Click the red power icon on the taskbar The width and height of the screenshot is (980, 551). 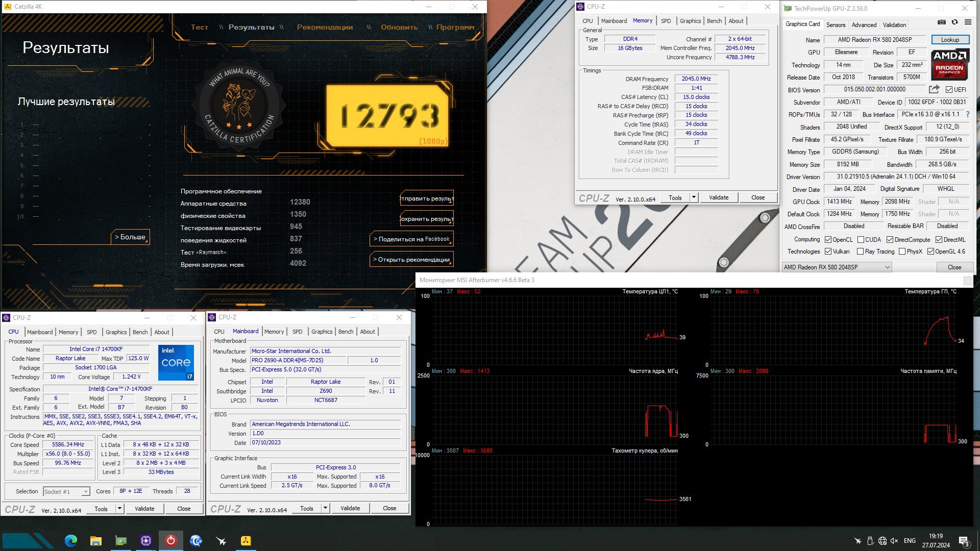(x=170, y=540)
